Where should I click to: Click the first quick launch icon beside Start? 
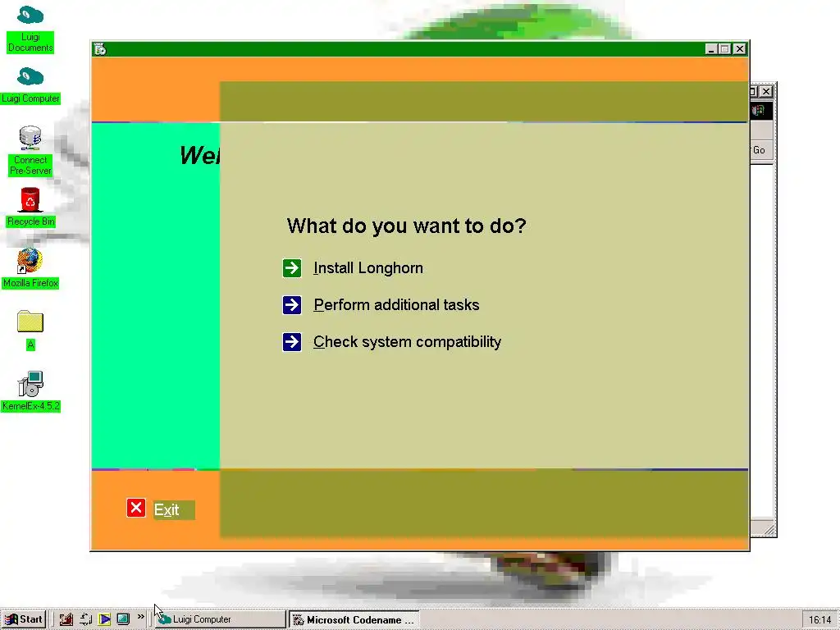(66, 619)
